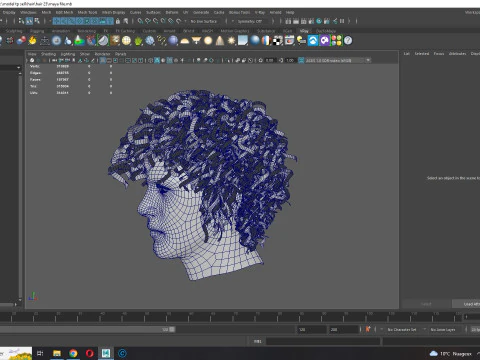Open Opera browser from the taskbar

(90, 353)
